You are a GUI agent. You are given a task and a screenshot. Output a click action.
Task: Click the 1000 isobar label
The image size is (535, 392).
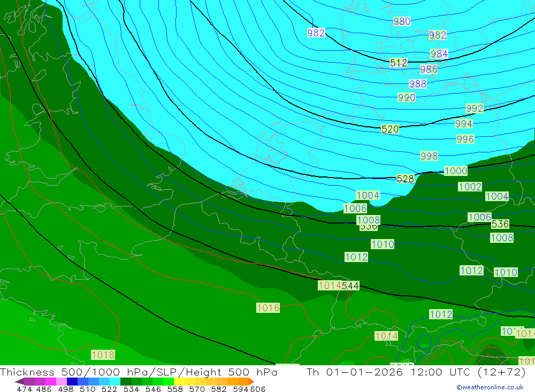click(456, 171)
